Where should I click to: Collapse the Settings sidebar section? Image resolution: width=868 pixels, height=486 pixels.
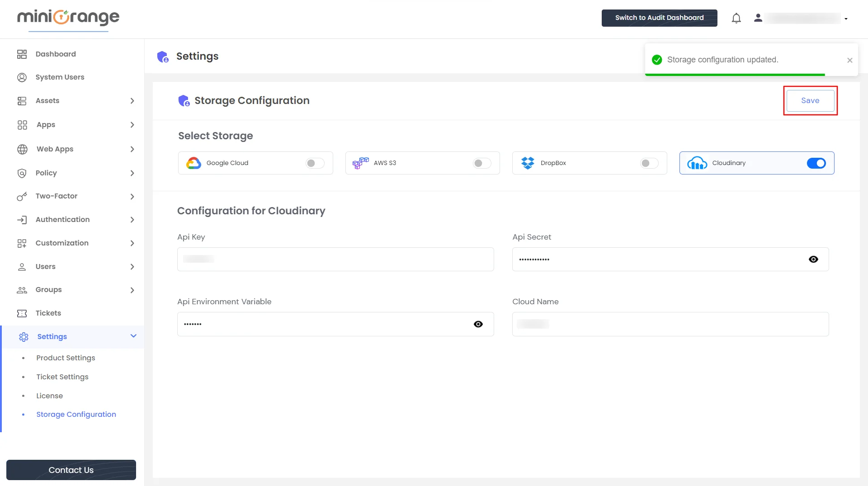point(133,336)
